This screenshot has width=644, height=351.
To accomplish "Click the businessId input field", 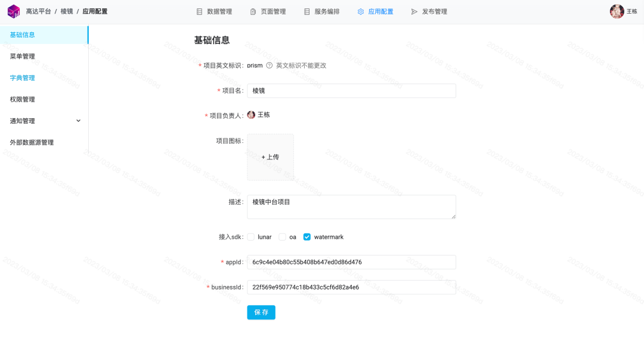I will [x=352, y=287].
